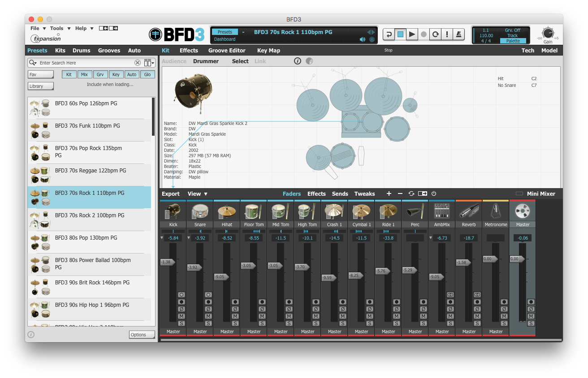The image size is (588, 378).
Task: Switch to the Grooves browser tab
Action: pyautogui.click(x=109, y=51)
